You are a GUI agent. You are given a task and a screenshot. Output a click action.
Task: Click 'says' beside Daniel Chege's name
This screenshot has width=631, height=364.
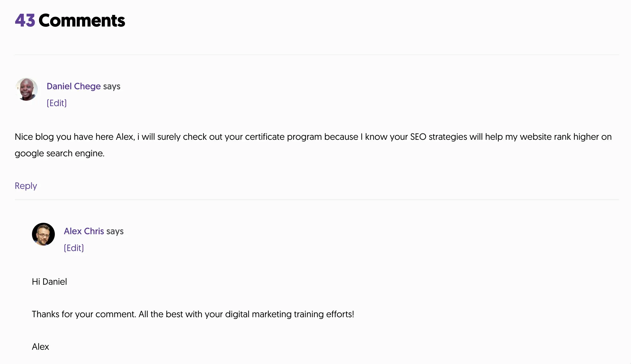pyautogui.click(x=112, y=86)
